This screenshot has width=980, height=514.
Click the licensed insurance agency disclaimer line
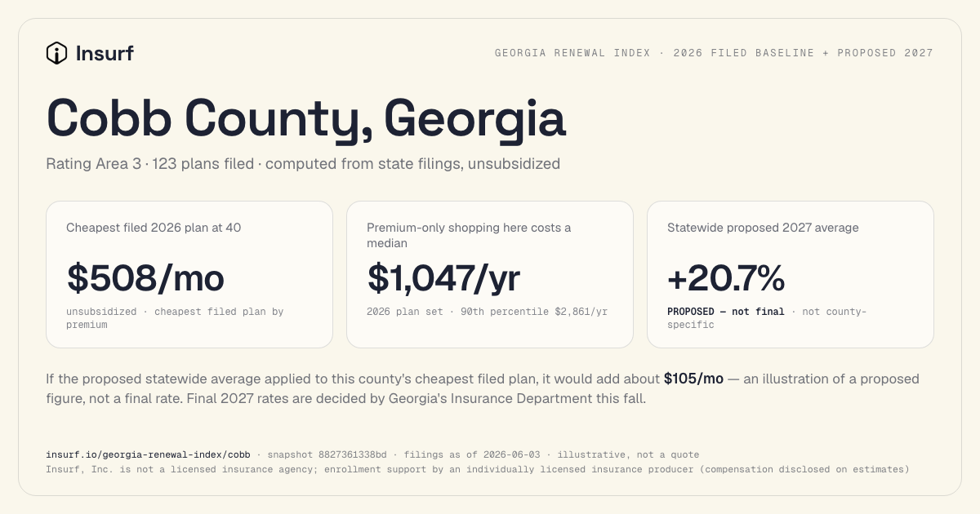point(478,469)
